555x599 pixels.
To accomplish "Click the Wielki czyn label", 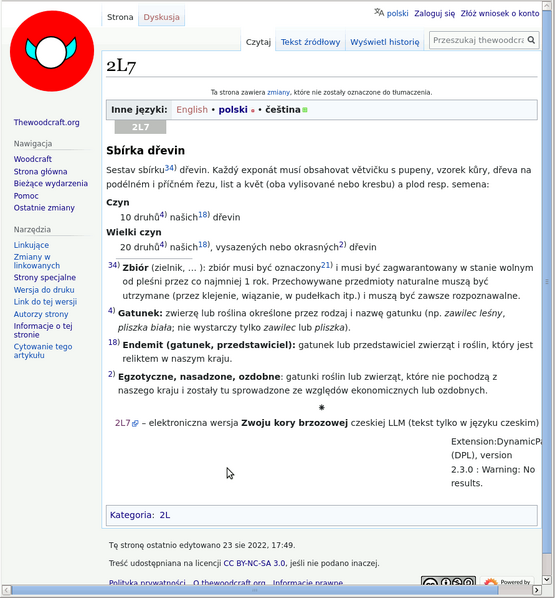I will [x=134, y=232].
